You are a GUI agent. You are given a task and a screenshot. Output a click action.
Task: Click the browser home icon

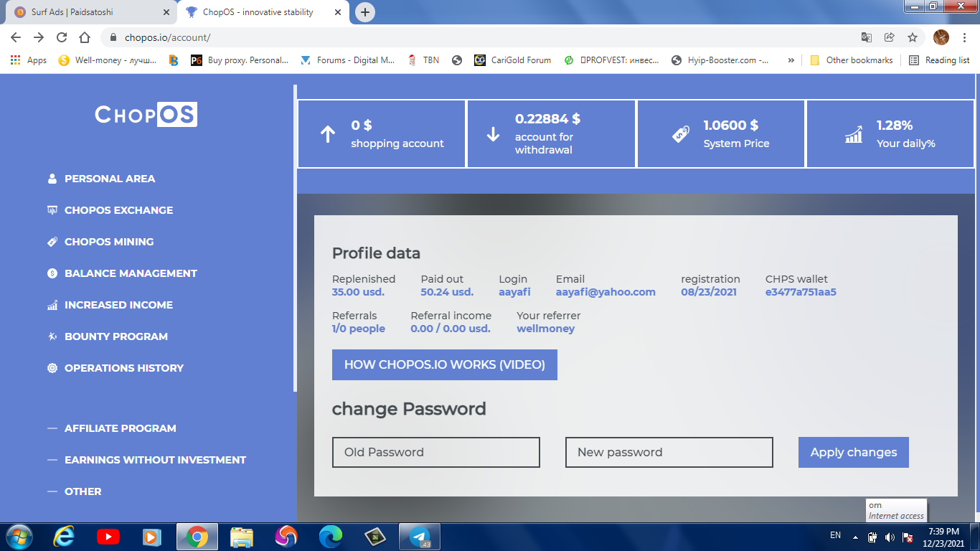click(85, 37)
